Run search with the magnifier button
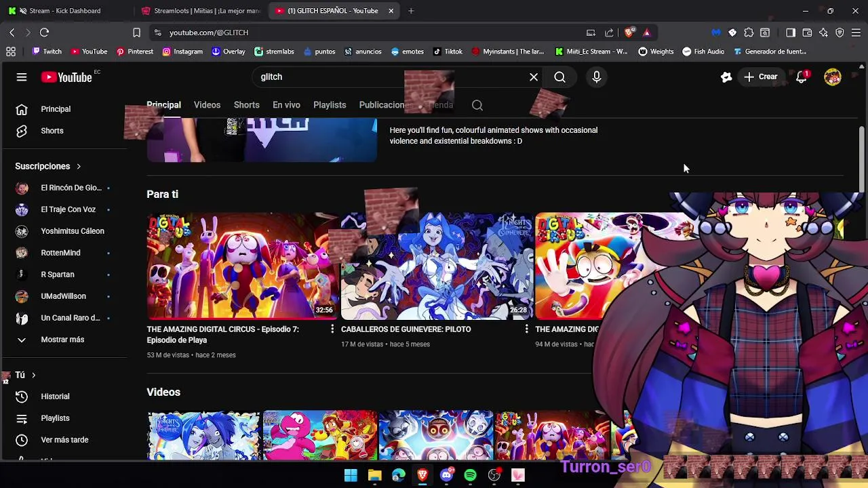The height and width of the screenshot is (488, 868). (x=560, y=77)
